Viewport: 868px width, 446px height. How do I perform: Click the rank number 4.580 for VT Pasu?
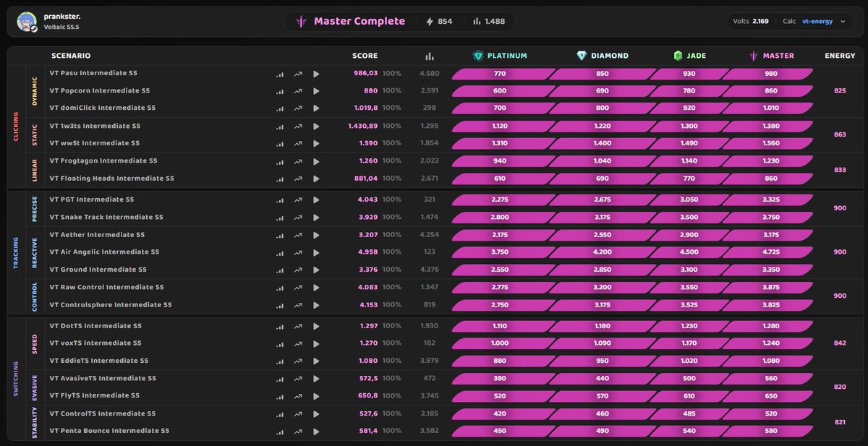coord(429,74)
